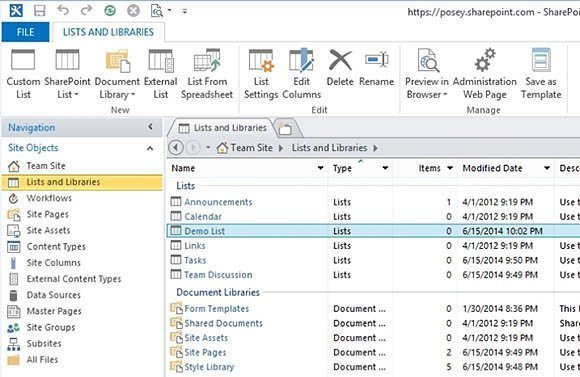Create a new Custom List
The width and height of the screenshot is (580, 377).
click(23, 74)
